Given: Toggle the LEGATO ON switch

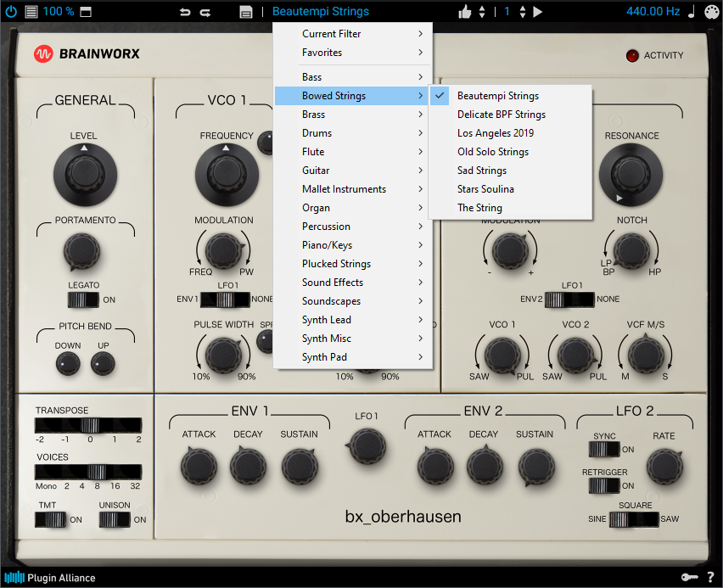Looking at the screenshot, I should click(x=83, y=300).
